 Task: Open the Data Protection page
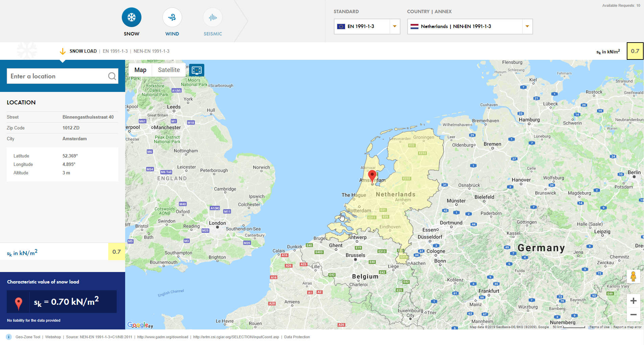click(x=297, y=337)
